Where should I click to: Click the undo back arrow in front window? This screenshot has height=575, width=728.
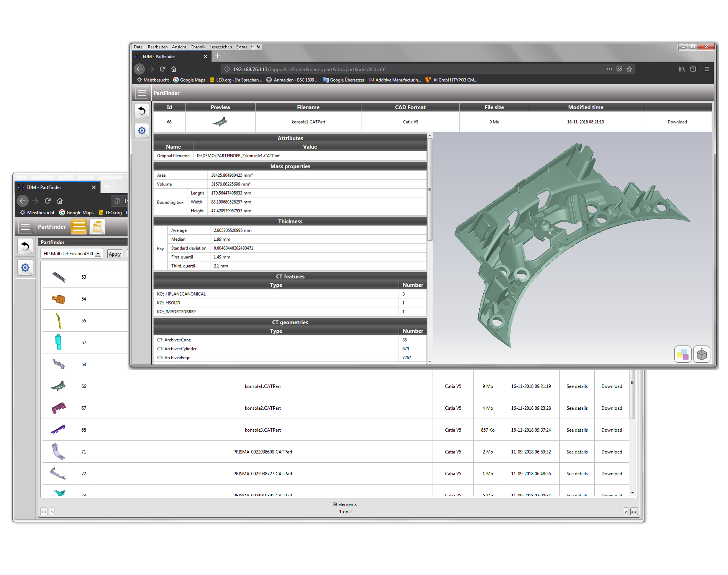click(x=142, y=111)
